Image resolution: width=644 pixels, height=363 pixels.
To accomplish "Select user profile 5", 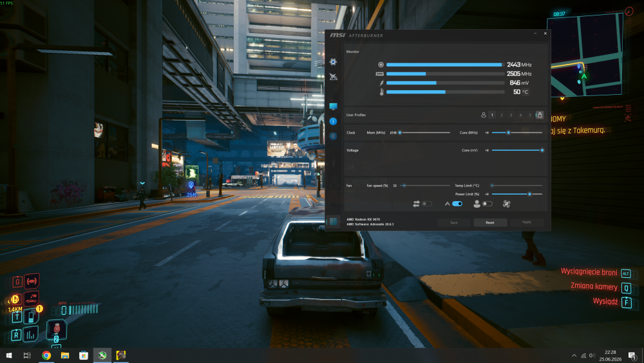I will (530, 115).
